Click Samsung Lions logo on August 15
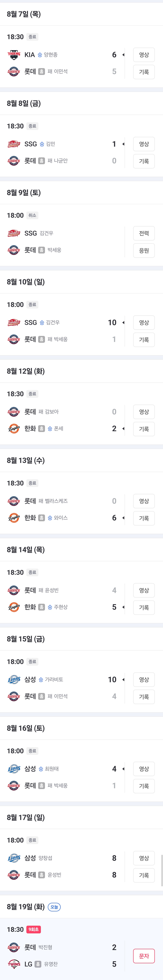The image size is (163, 980). (14, 679)
